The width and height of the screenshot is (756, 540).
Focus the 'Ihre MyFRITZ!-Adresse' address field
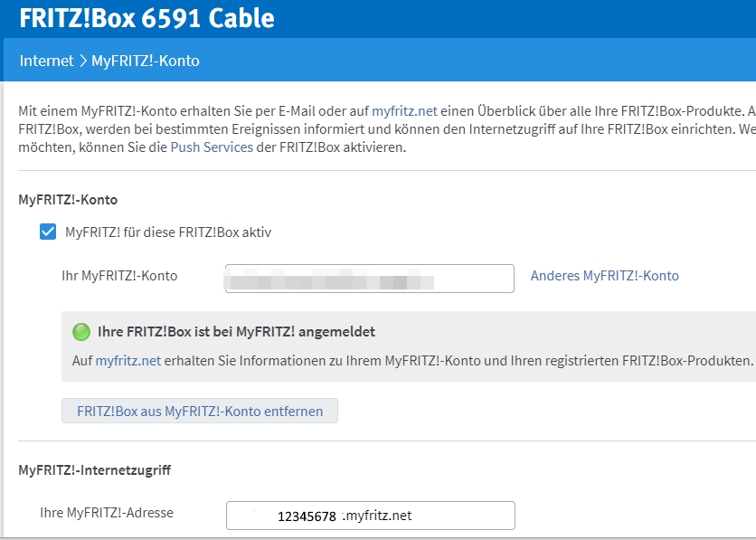(x=370, y=516)
